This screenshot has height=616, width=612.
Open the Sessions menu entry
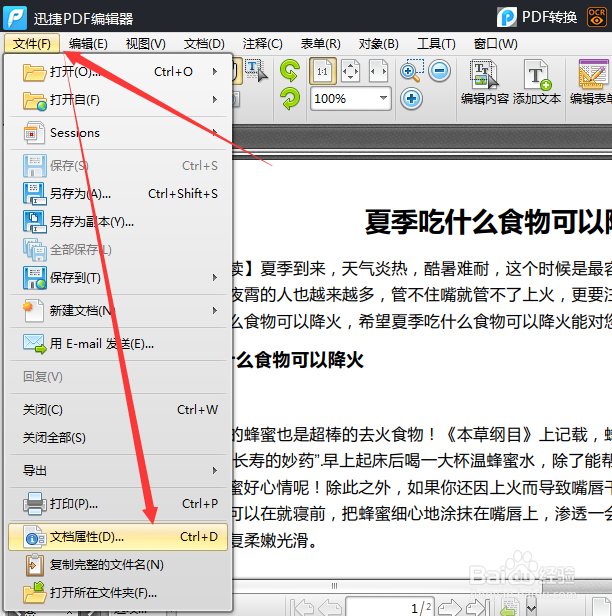coord(118,133)
